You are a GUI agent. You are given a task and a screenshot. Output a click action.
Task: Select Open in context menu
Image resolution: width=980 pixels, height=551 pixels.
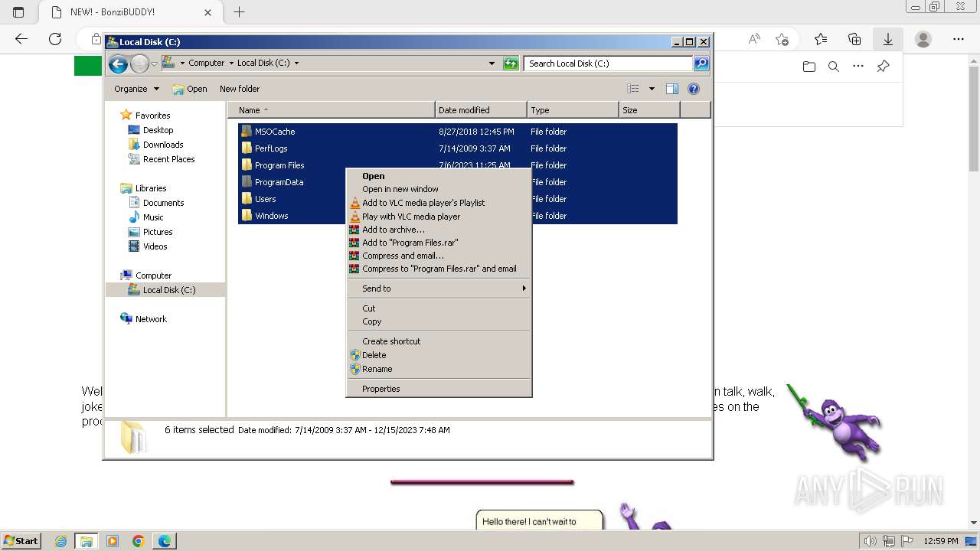(x=439, y=176)
